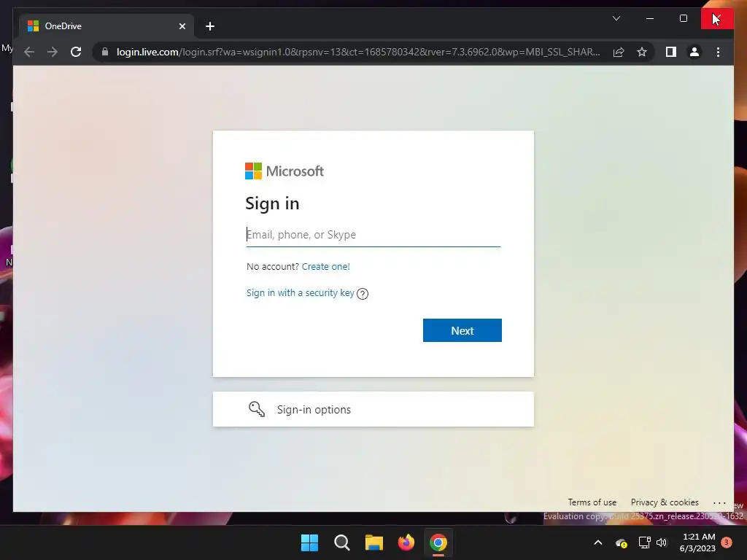Click the padlock site info icon
747x560 pixels.
click(105, 52)
